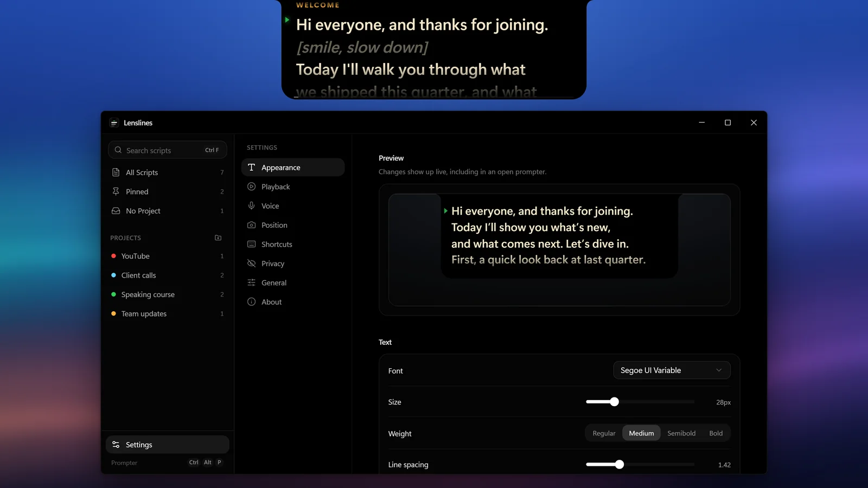Open the Voice settings tab
Viewport: 868px width, 488px height.
pyautogui.click(x=293, y=206)
